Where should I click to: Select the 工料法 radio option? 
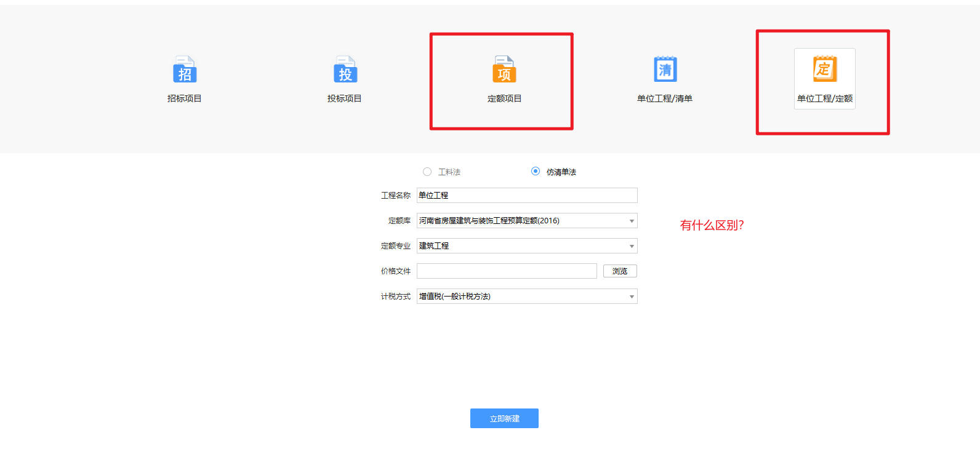pos(427,172)
